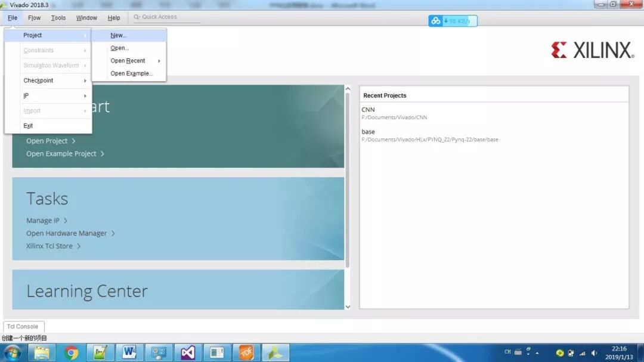Open the File menu
644x362 pixels.
click(x=13, y=18)
